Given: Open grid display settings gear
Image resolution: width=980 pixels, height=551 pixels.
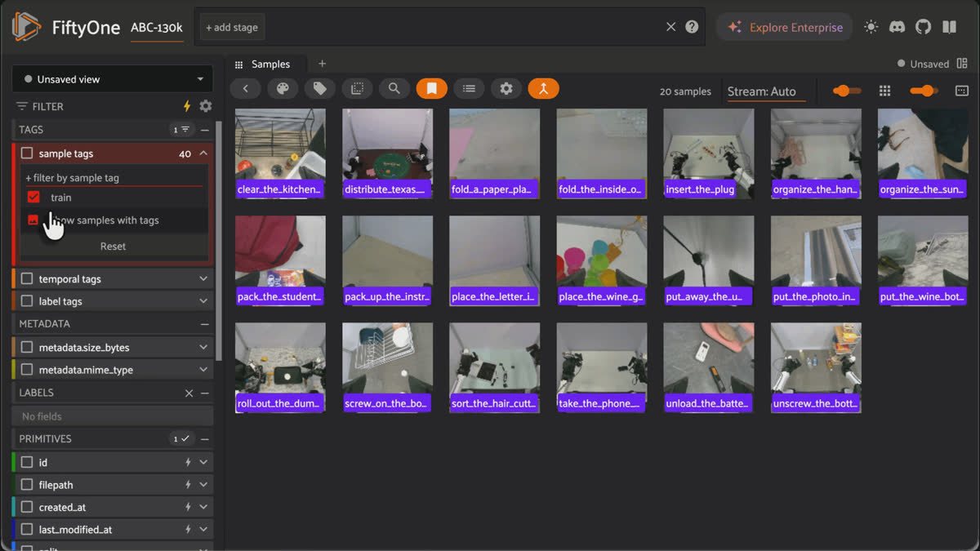Looking at the screenshot, I should [506, 89].
